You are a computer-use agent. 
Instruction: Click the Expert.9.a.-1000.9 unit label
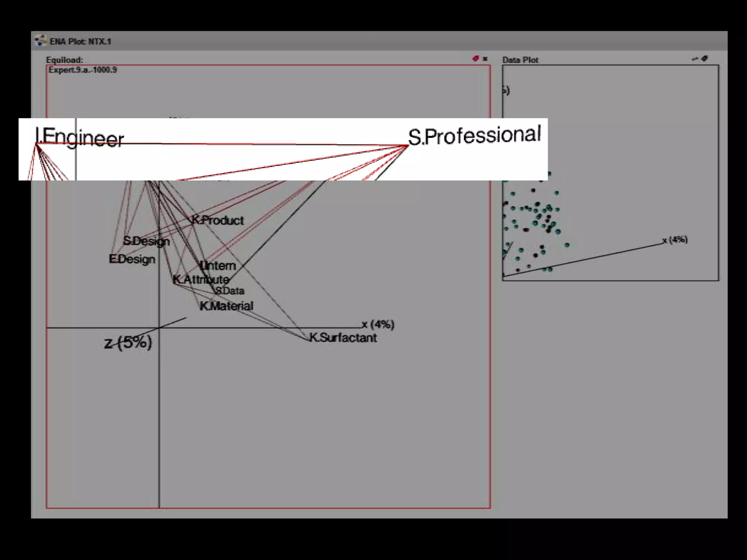pyautogui.click(x=83, y=70)
